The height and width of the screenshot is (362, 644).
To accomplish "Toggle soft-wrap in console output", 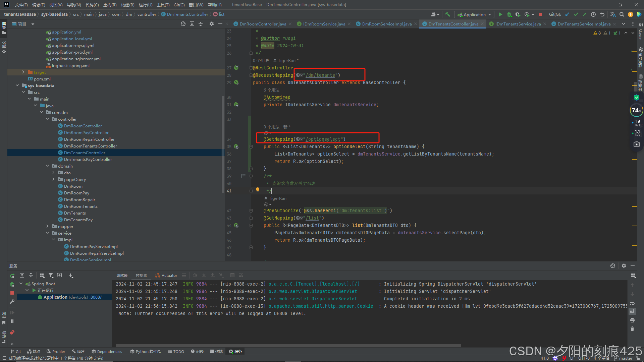I will click(632, 303).
